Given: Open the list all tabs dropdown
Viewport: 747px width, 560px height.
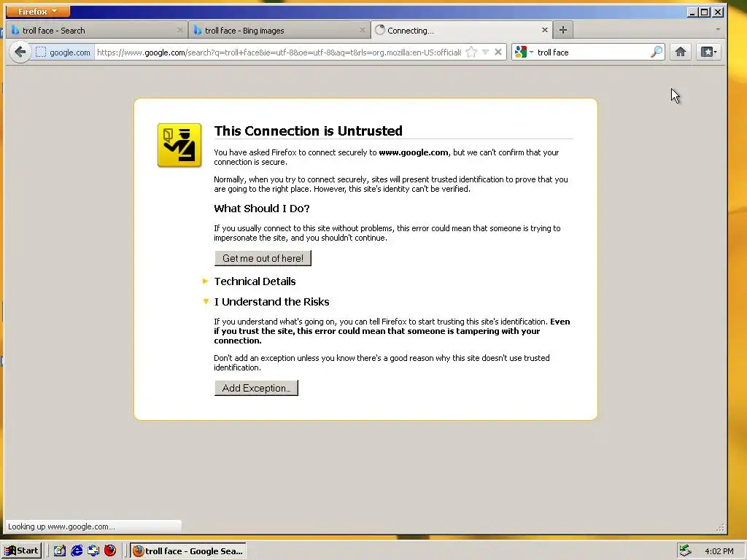Looking at the screenshot, I should [718, 29].
